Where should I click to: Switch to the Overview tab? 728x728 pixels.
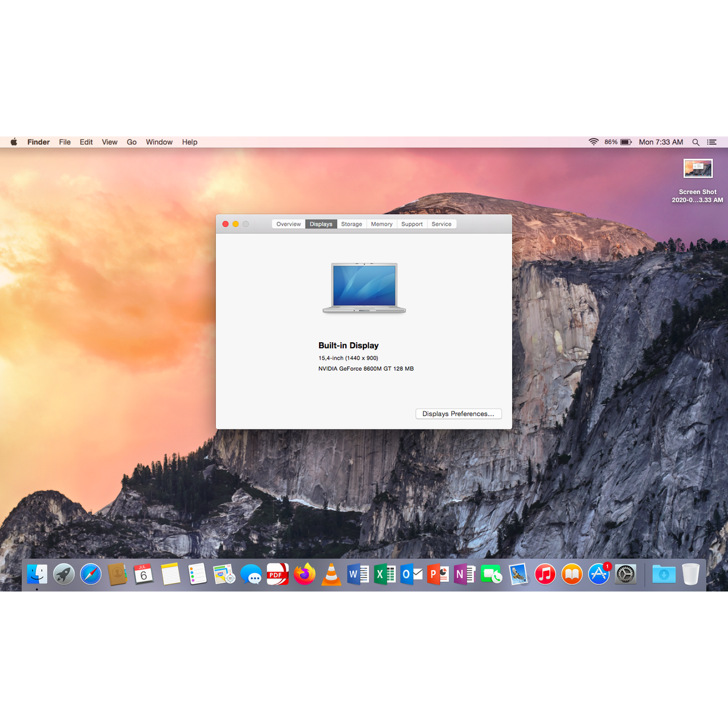(x=288, y=224)
